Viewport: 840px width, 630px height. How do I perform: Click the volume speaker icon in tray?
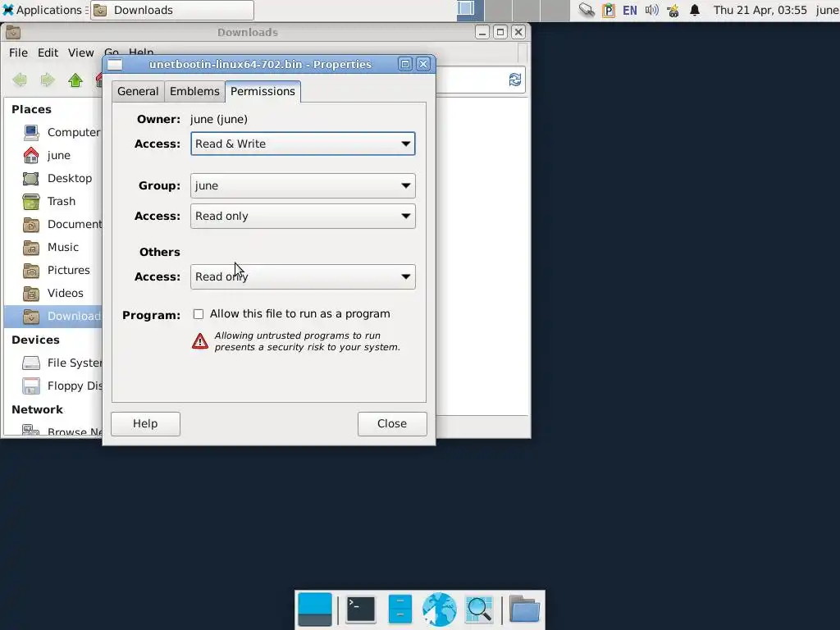point(651,10)
